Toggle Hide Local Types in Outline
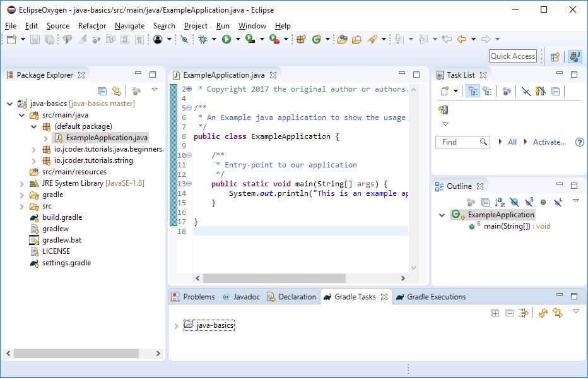588x379 pixels. [x=558, y=202]
